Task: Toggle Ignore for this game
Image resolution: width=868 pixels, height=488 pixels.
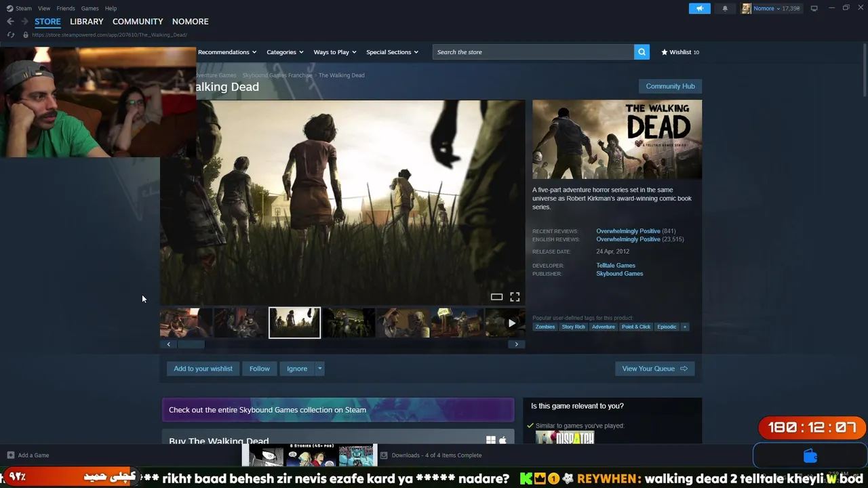Action: 297,369
